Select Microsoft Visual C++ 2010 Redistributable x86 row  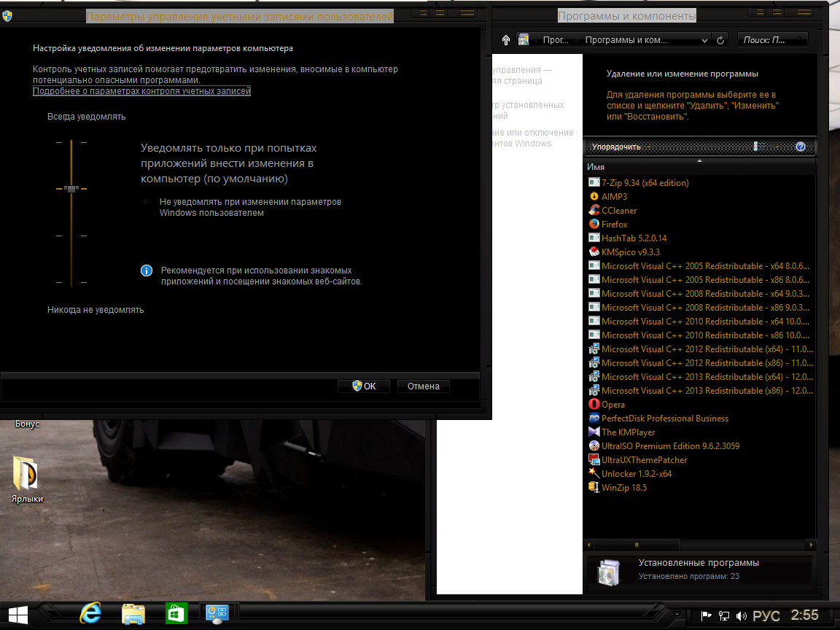[x=699, y=335]
